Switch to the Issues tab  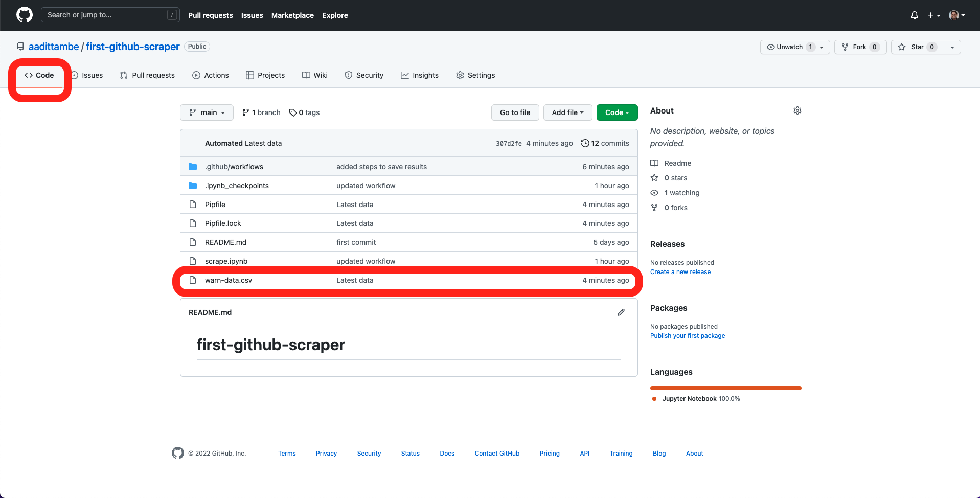pyautogui.click(x=87, y=75)
